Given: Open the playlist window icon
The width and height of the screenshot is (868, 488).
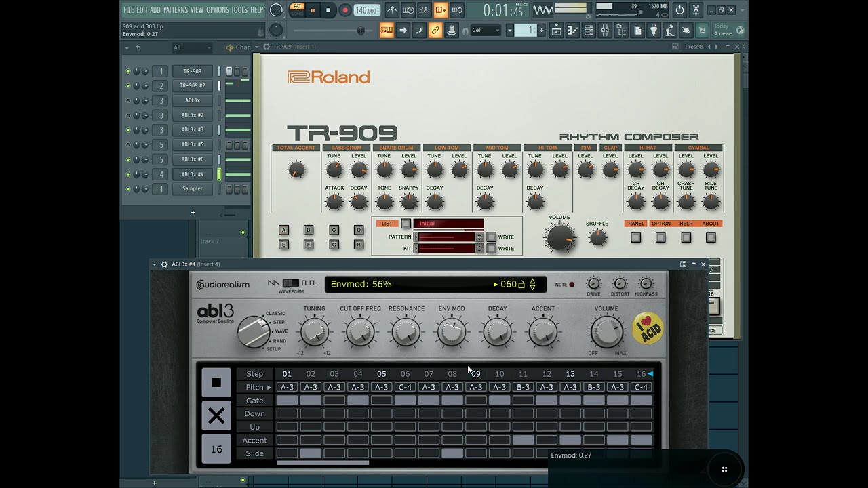Looking at the screenshot, I should (x=556, y=30).
